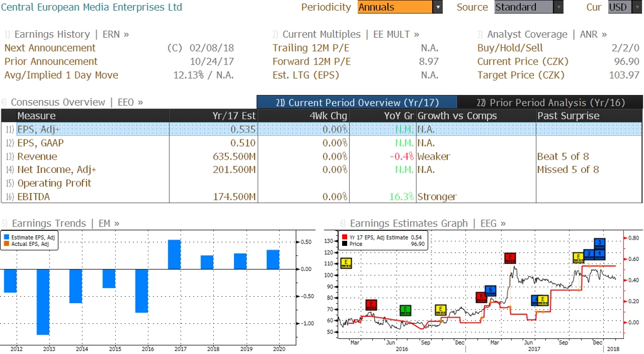The image size is (644, 354).
Task: Select the EPS, Adj+ measure row
Action: click(x=322, y=130)
